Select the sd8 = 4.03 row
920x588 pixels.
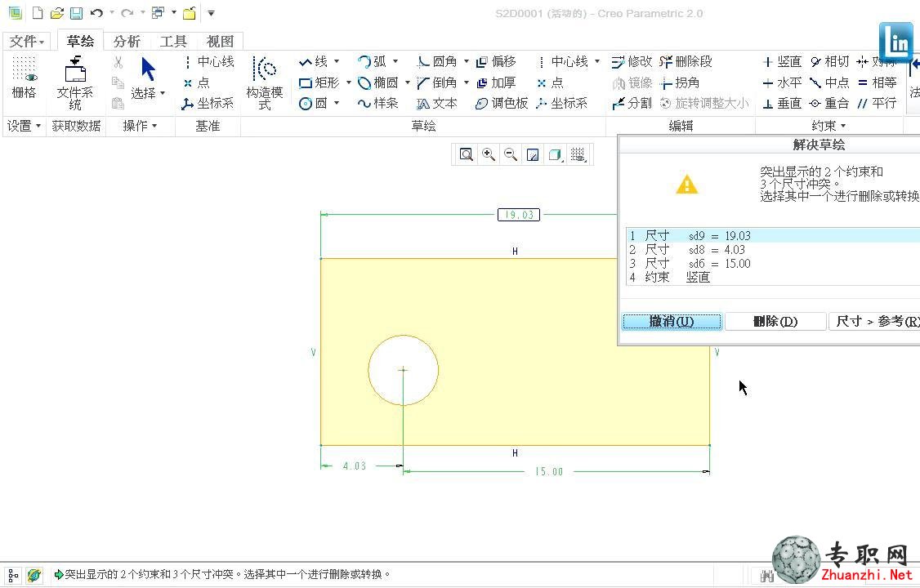[773, 250]
